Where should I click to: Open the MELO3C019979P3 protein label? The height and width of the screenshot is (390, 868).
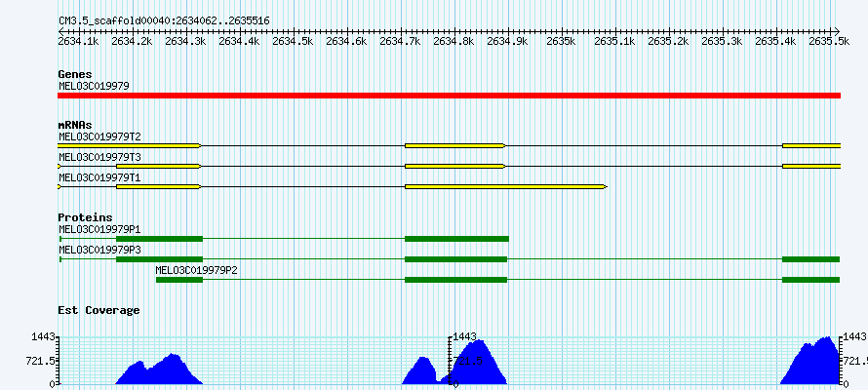pos(99,250)
